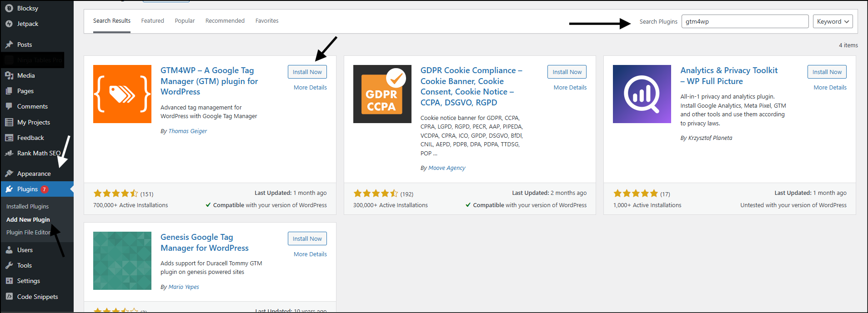Switch to the Popular tab
868x313 pixels.
(x=185, y=21)
